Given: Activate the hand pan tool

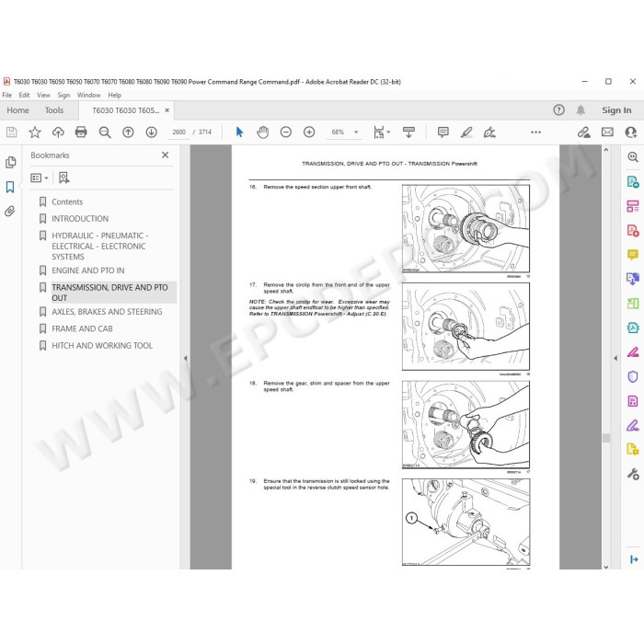Looking at the screenshot, I should click(x=262, y=132).
